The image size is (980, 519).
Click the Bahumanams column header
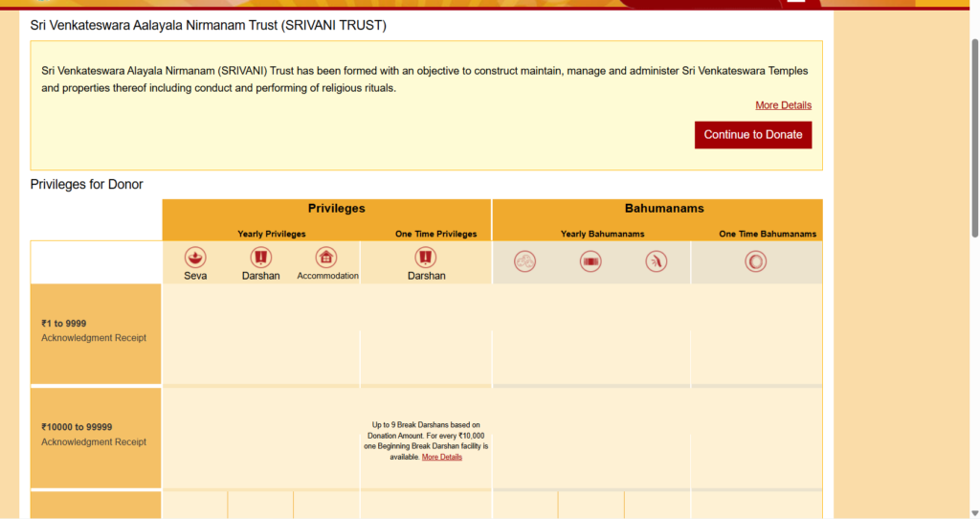(664, 209)
